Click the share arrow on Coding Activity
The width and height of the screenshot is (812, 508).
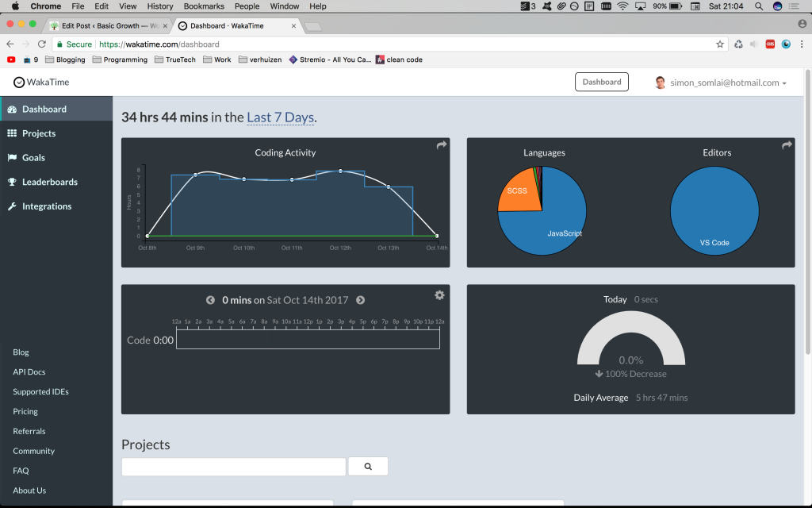click(442, 145)
